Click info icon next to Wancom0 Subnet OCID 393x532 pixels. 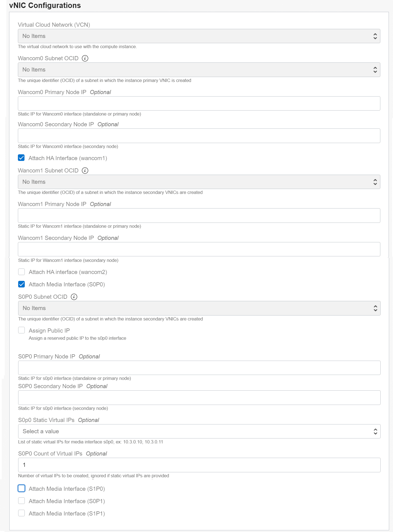pos(85,58)
